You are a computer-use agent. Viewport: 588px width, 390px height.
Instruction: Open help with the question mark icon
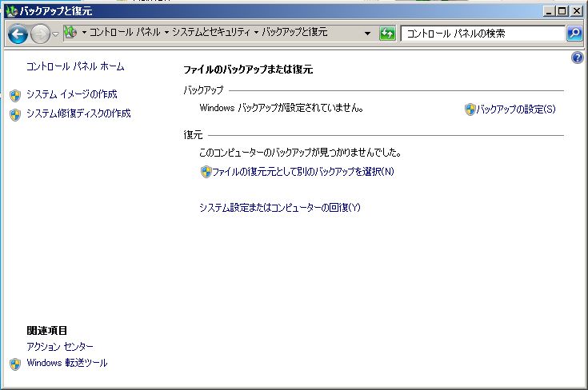point(578,58)
